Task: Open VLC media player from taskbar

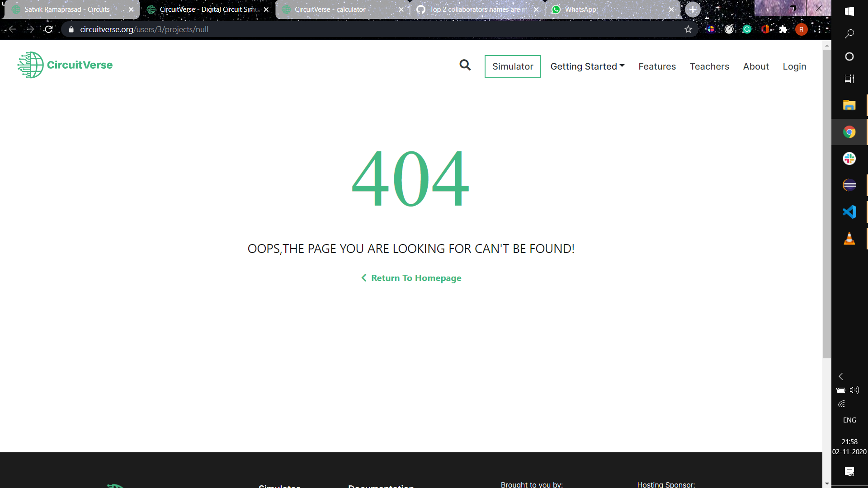Action: point(849,239)
